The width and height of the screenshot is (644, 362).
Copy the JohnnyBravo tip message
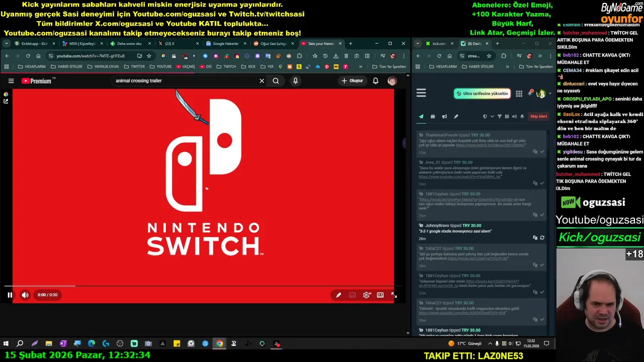coord(535,238)
